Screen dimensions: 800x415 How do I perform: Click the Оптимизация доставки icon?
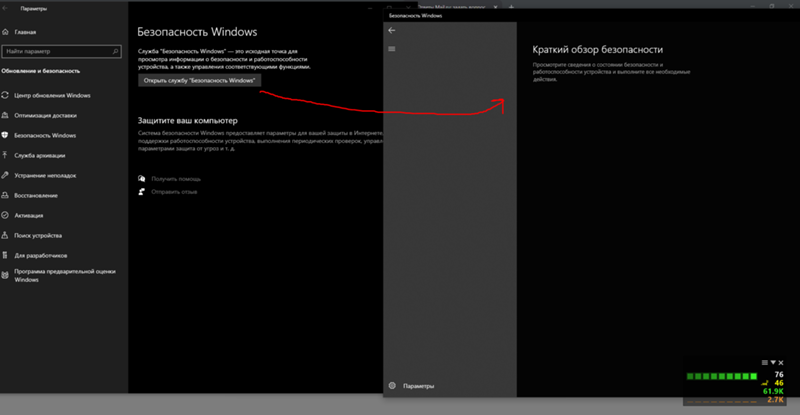5,115
